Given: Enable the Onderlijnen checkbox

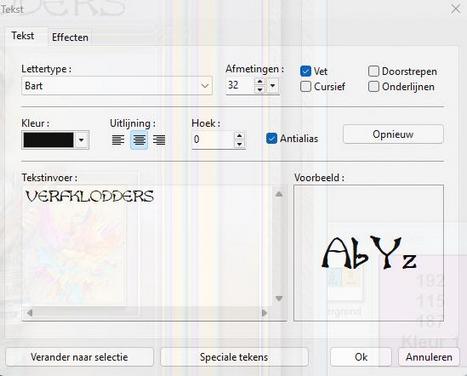Looking at the screenshot, I should pyautogui.click(x=373, y=87).
